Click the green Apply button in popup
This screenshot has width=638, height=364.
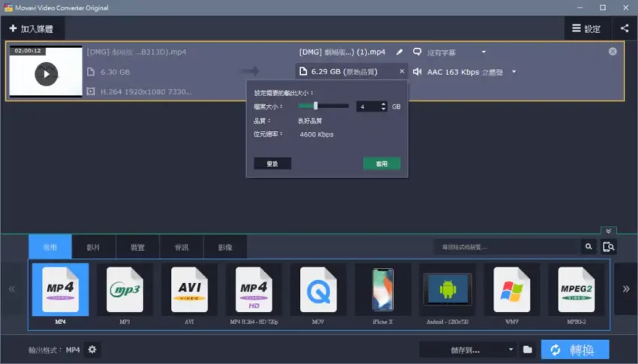pos(381,164)
